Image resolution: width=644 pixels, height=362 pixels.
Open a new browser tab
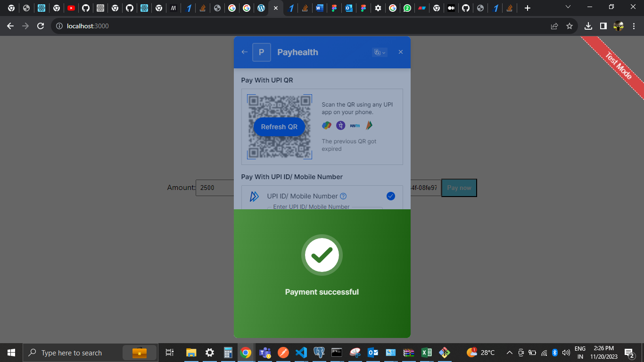click(x=528, y=8)
